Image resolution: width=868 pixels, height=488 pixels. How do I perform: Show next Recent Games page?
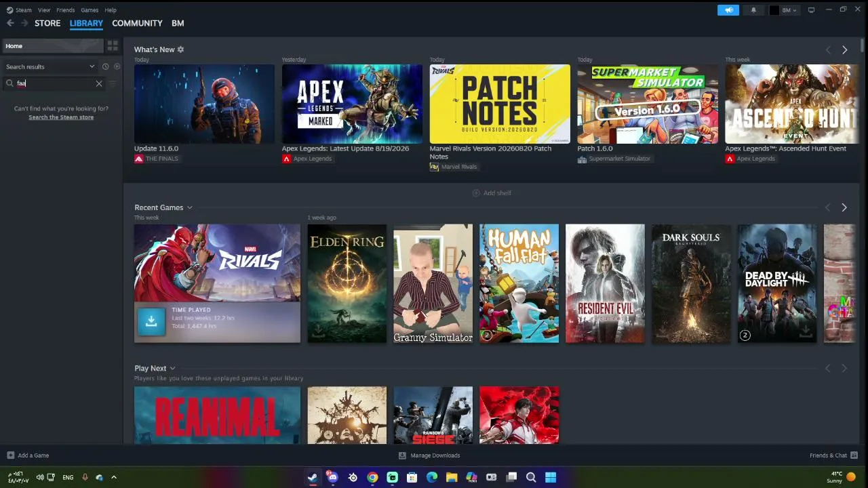point(844,207)
